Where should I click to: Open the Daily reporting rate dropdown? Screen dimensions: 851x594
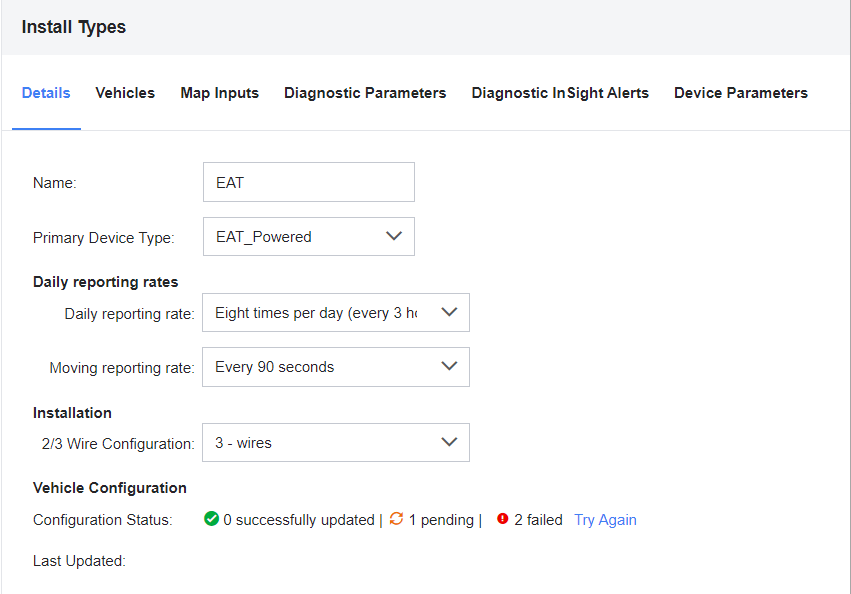[x=337, y=312]
